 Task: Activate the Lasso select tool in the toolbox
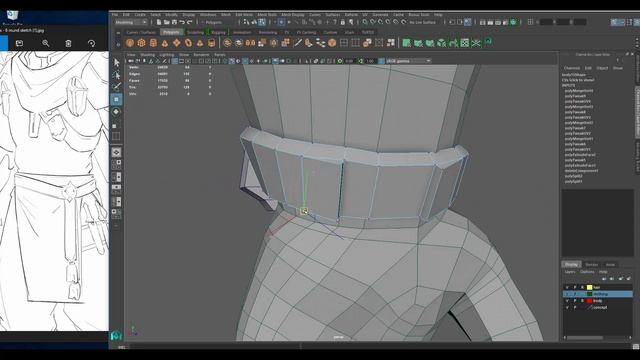116,75
